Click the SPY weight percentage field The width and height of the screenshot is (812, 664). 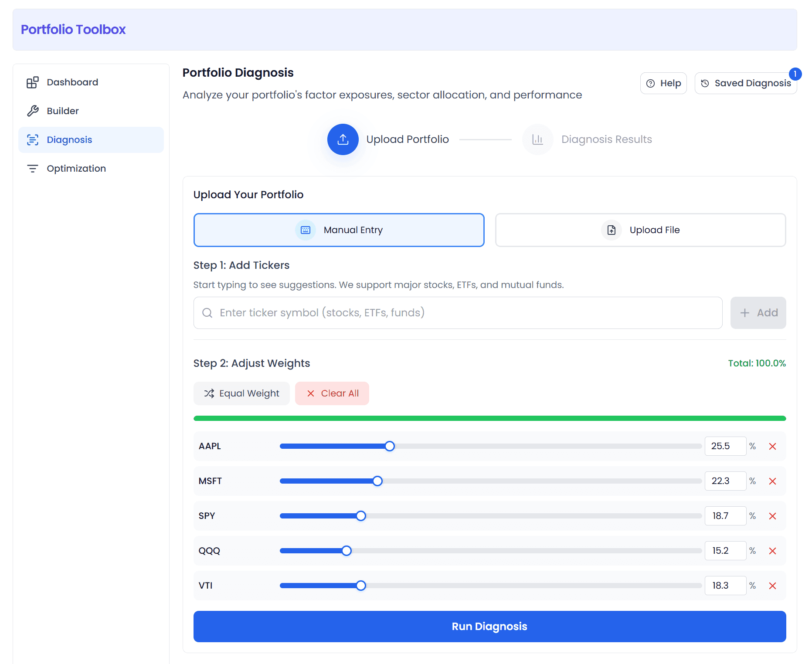[x=725, y=516]
